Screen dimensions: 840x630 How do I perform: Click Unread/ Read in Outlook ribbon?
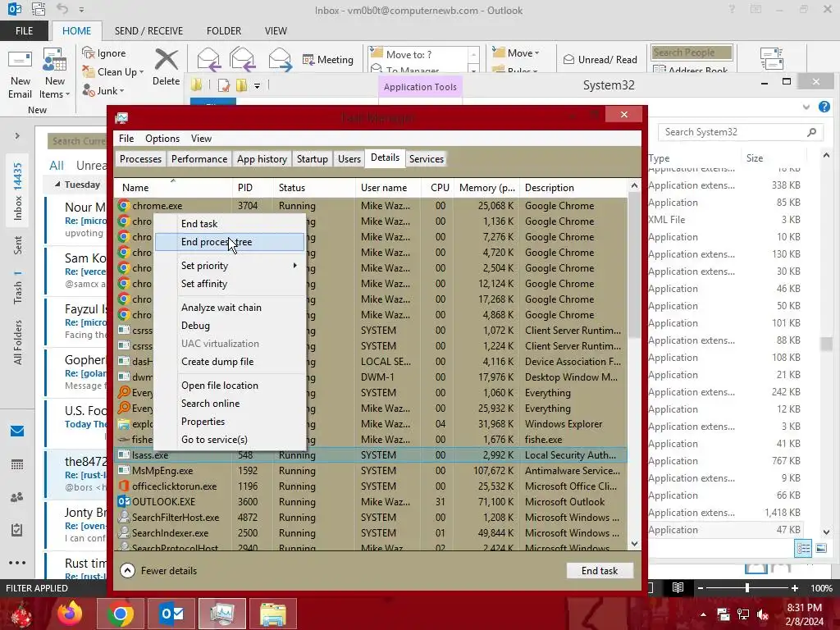tap(600, 59)
